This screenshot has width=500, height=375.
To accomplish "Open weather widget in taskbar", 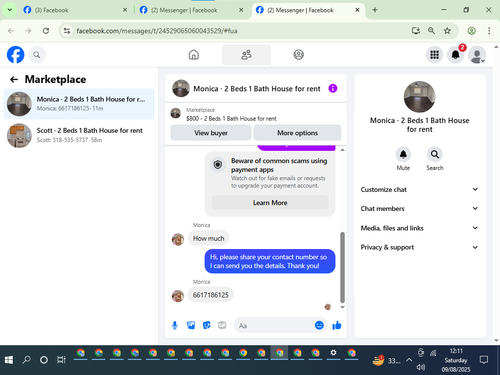I will point(386,360).
